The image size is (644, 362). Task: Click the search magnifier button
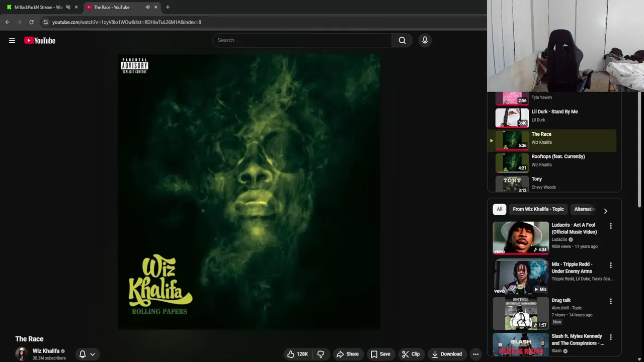click(402, 40)
